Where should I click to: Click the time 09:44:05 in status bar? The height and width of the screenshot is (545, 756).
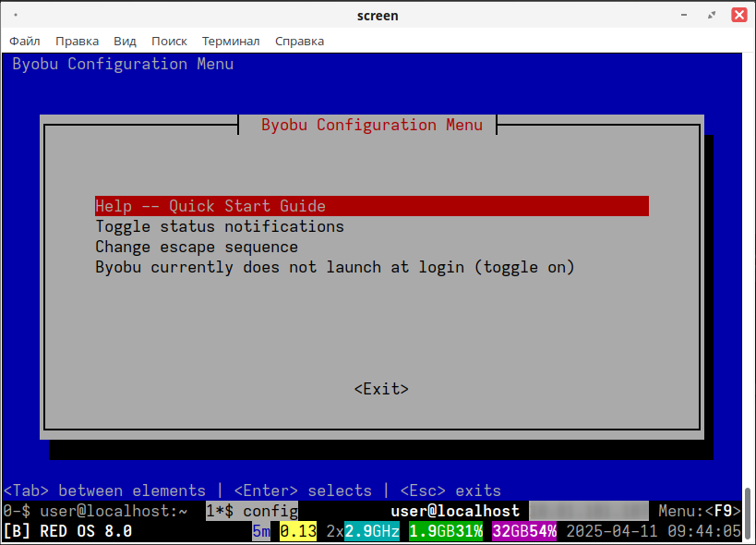click(704, 531)
